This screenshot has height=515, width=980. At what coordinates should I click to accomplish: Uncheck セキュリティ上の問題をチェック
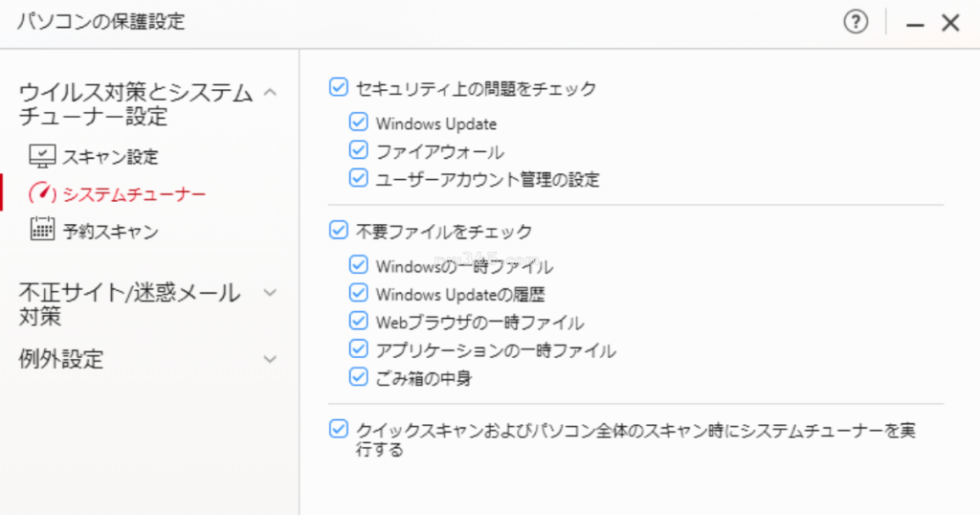(x=338, y=87)
